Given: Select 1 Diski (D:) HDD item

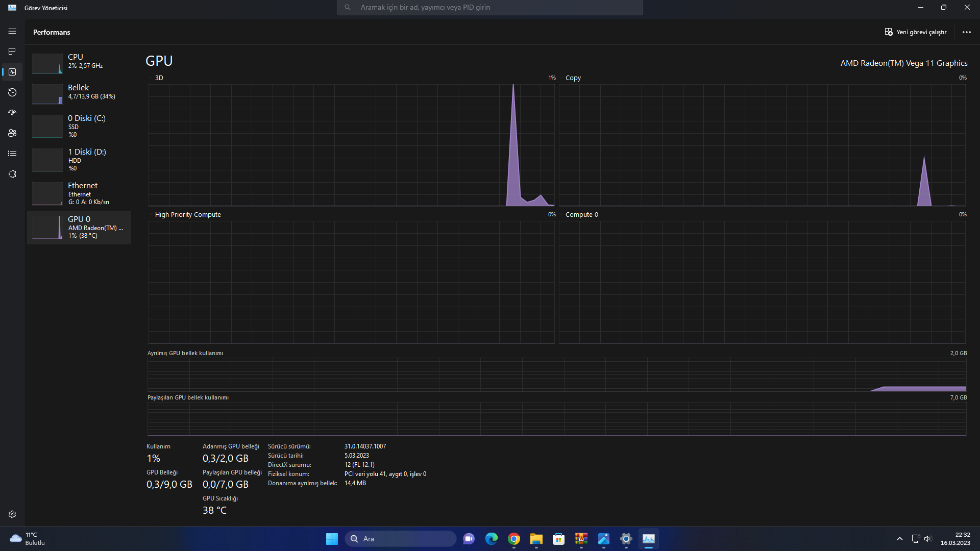Looking at the screenshot, I should point(79,160).
